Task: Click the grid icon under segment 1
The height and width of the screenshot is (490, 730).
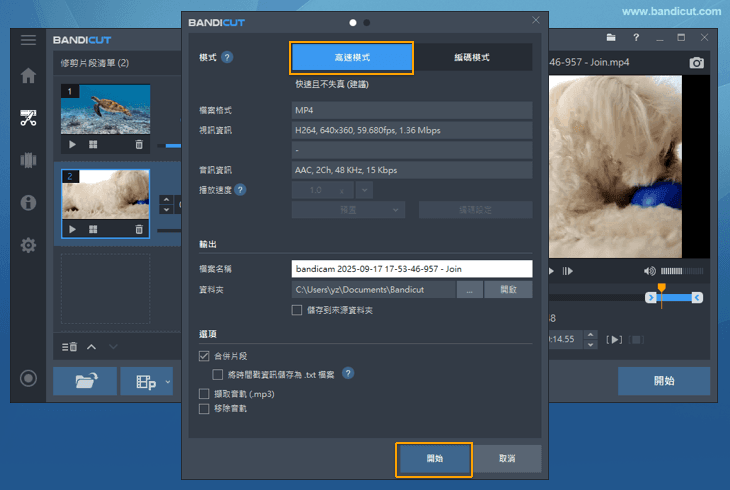Action: click(93, 144)
